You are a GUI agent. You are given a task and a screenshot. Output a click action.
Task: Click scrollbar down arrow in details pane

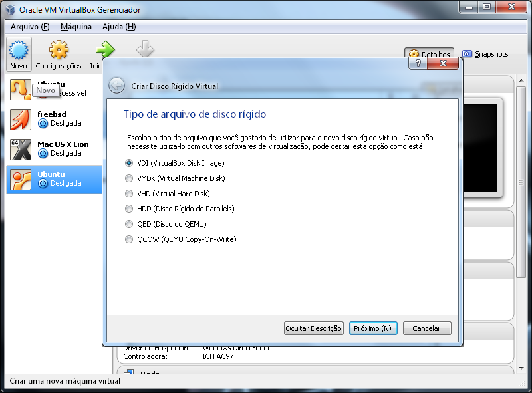521,368
